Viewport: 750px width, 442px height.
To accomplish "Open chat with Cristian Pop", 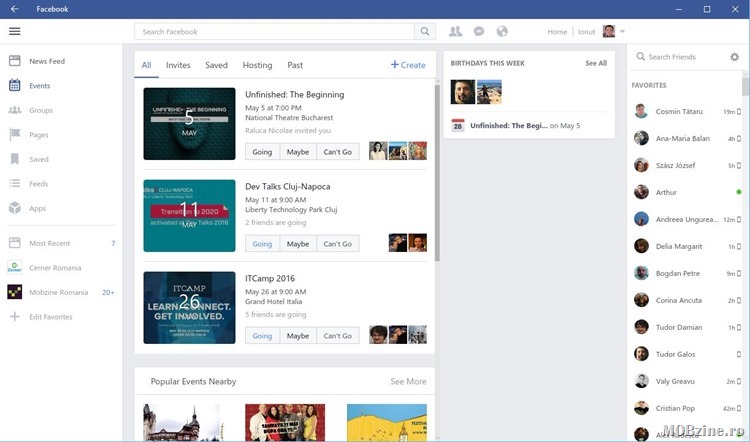I will [686, 408].
